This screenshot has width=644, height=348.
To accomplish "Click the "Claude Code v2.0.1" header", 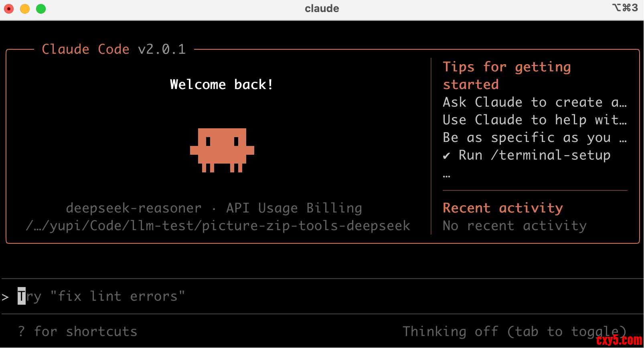I will click(114, 49).
